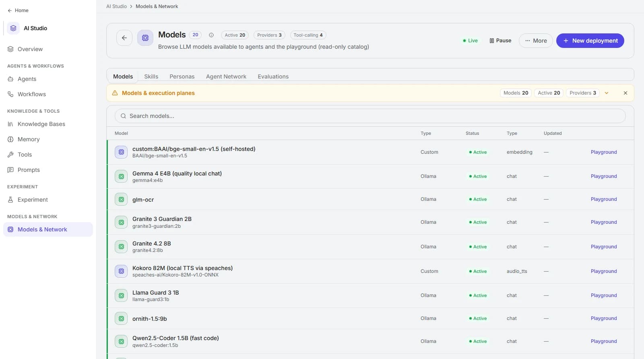Click the AI Studio logo icon
The image size is (644, 359).
(13, 28)
